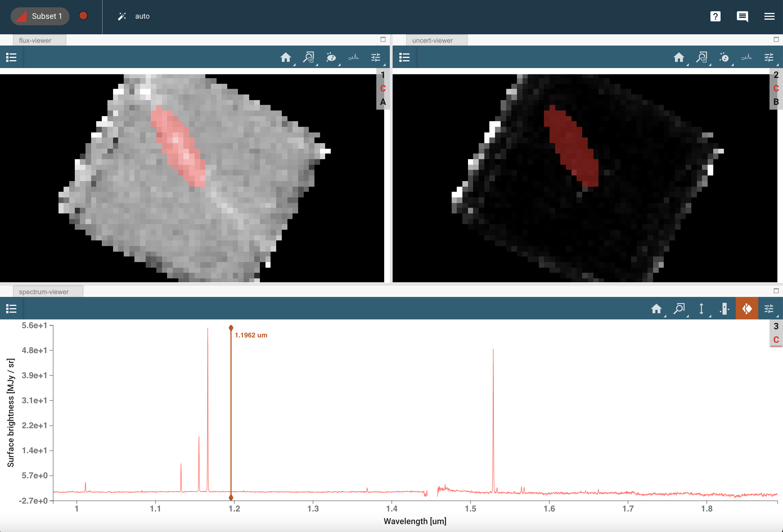Open the help question-mark button

[715, 16]
